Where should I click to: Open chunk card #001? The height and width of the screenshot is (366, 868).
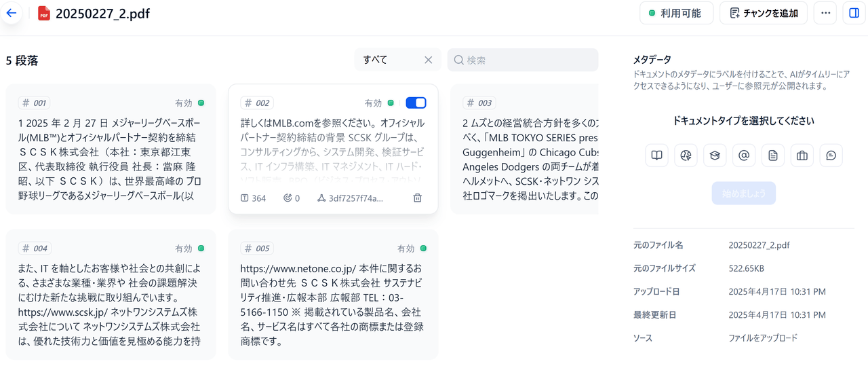(111, 149)
